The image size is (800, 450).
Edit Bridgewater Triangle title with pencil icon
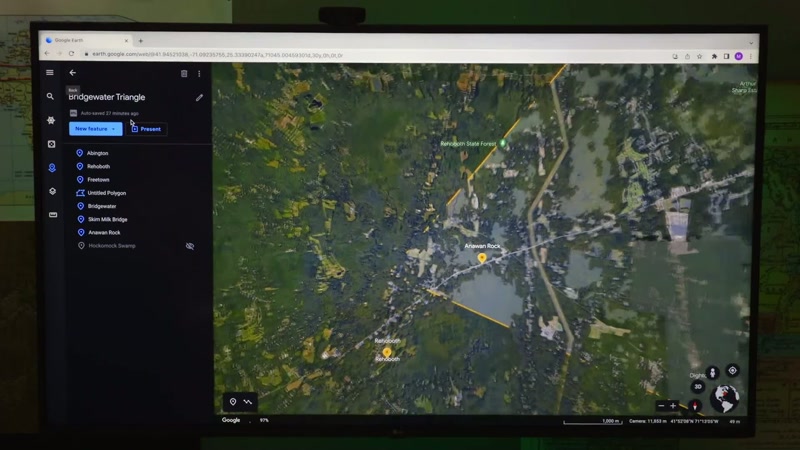[x=199, y=97]
